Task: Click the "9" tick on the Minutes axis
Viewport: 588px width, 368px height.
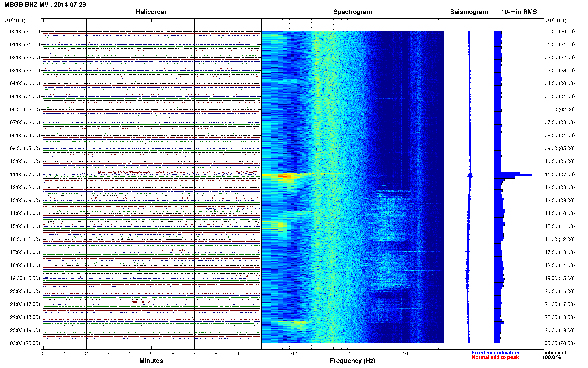Action: click(x=238, y=354)
